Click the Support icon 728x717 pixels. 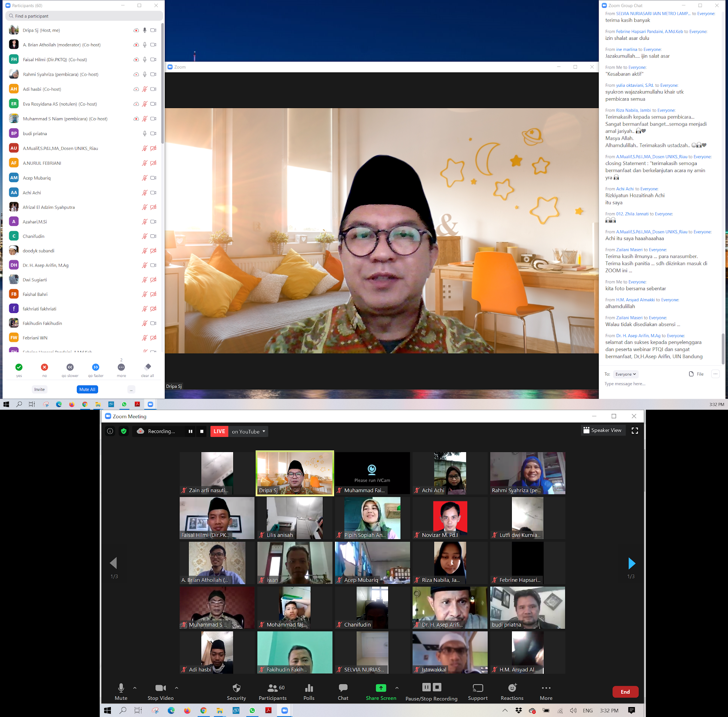tap(477, 689)
